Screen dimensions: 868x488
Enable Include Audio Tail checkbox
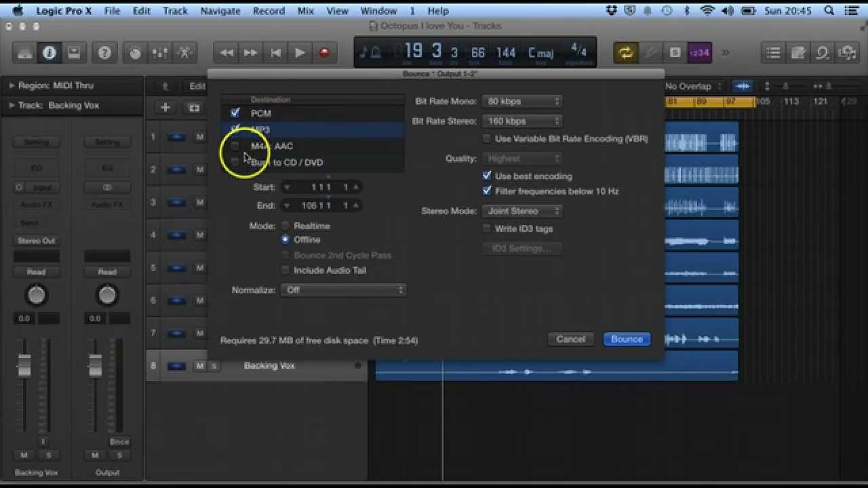click(285, 270)
